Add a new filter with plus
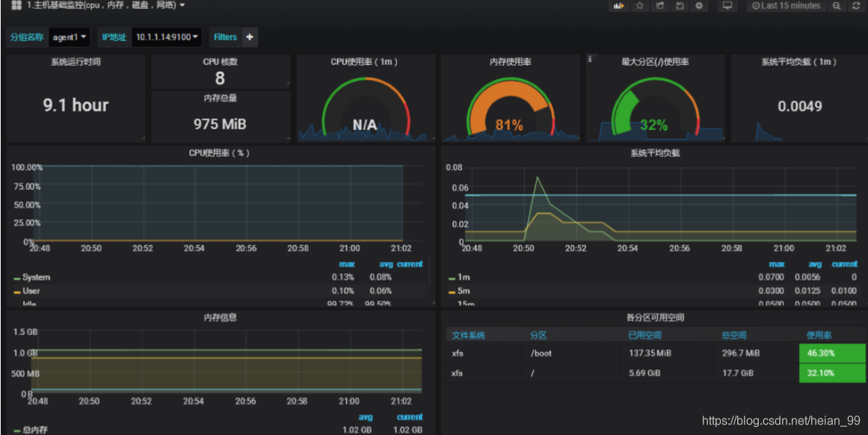Screen dimensions: 868x435 tap(250, 37)
